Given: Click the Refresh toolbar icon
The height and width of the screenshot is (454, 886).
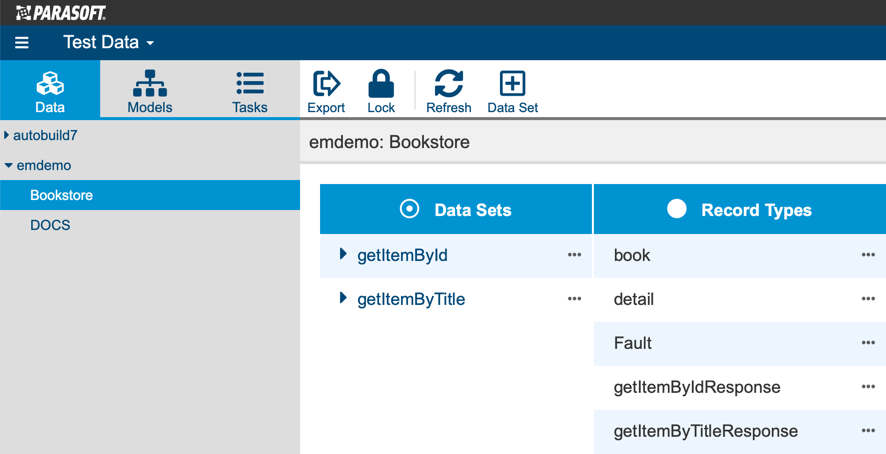Looking at the screenshot, I should (449, 92).
